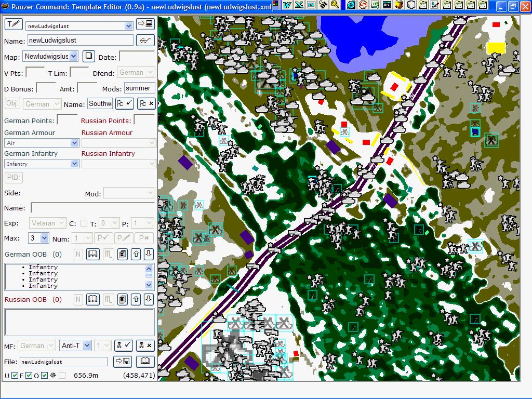Click the Date input field
The width and height of the screenshot is (532, 399).
click(x=137, y=57)
